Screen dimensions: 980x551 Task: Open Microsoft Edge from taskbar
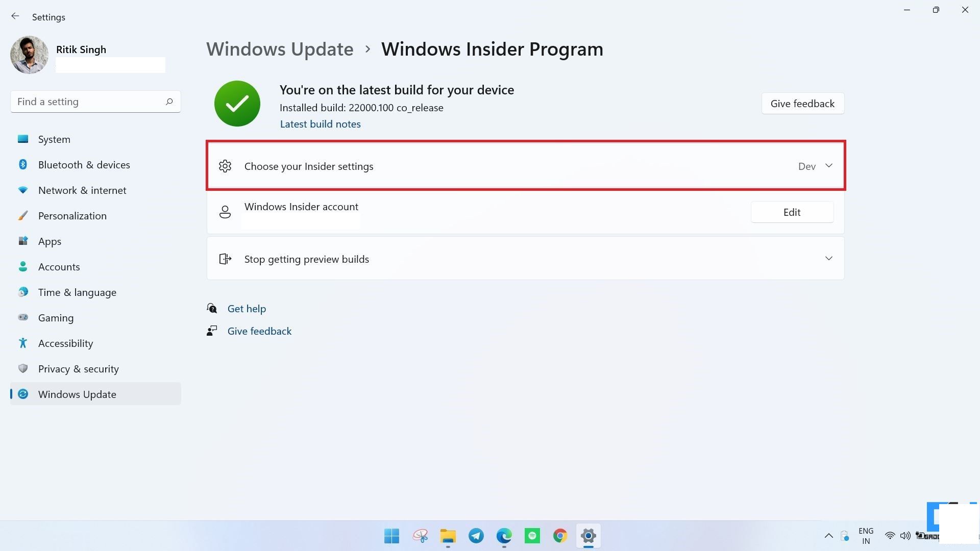click(504, 536)
